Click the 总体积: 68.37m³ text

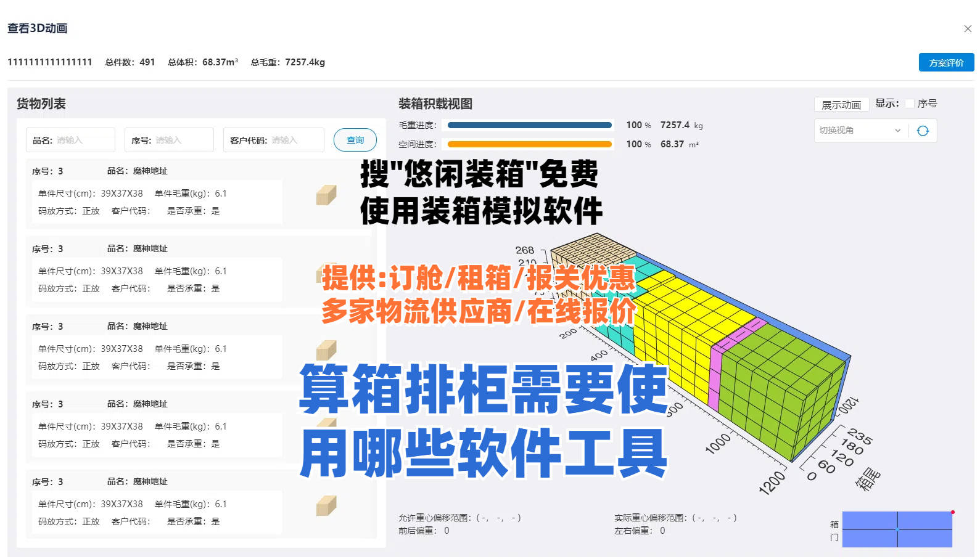point(203,62)
